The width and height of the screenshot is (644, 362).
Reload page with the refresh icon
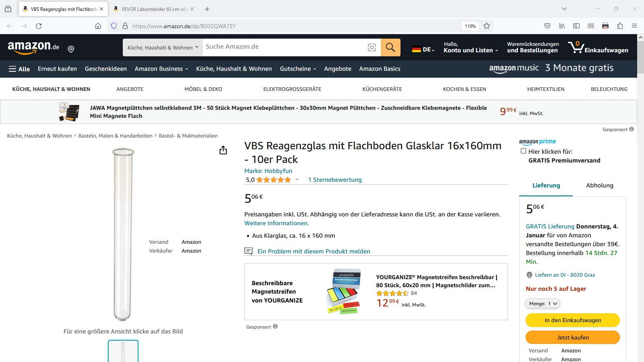(39, 26)
